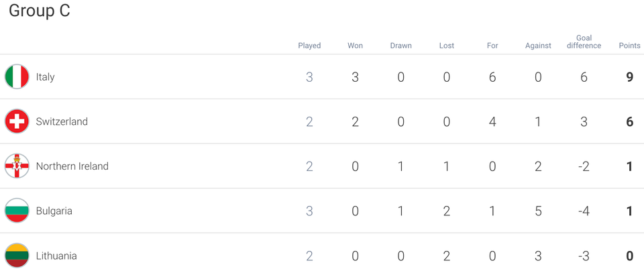Open the Bulgaria team link
Viewport: 644px width, 273px height.
(54, 211)
